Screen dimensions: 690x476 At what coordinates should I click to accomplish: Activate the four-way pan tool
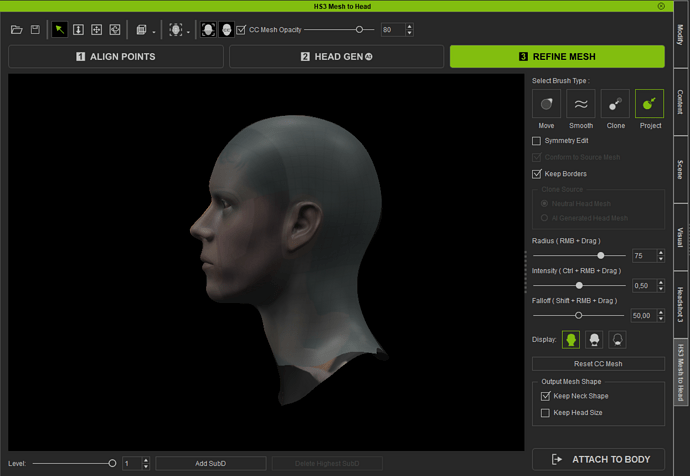point(96,30)
